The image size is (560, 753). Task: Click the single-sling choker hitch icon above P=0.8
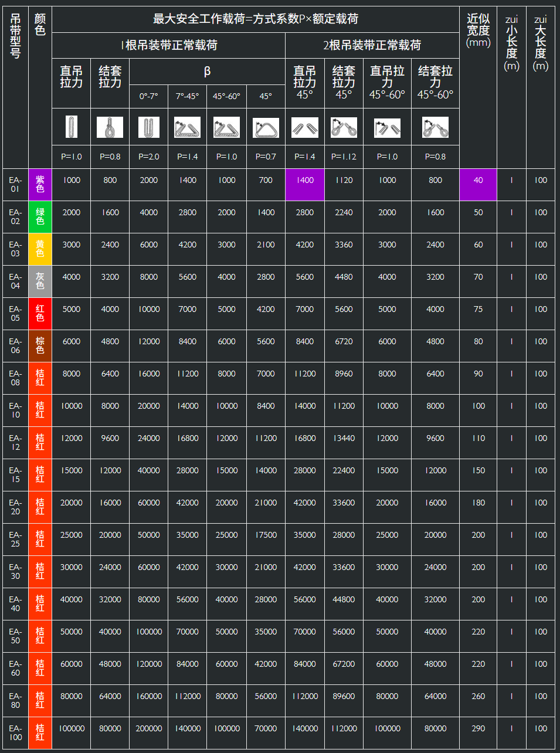[110, 127]
